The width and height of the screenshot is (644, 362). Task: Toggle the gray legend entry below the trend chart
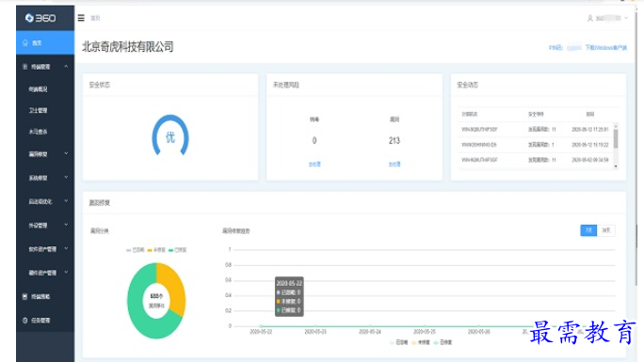pyautogui.click(x=399, y=342)
